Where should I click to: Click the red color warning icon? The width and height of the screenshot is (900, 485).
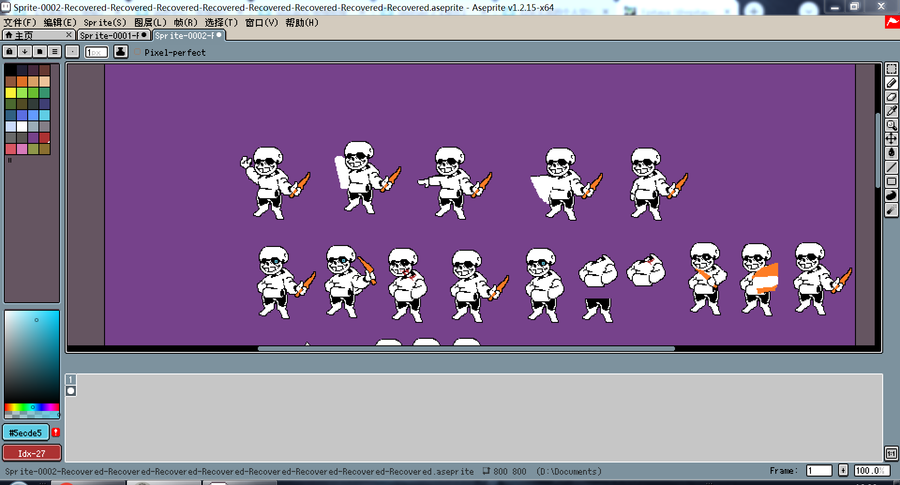click(56, 432)
